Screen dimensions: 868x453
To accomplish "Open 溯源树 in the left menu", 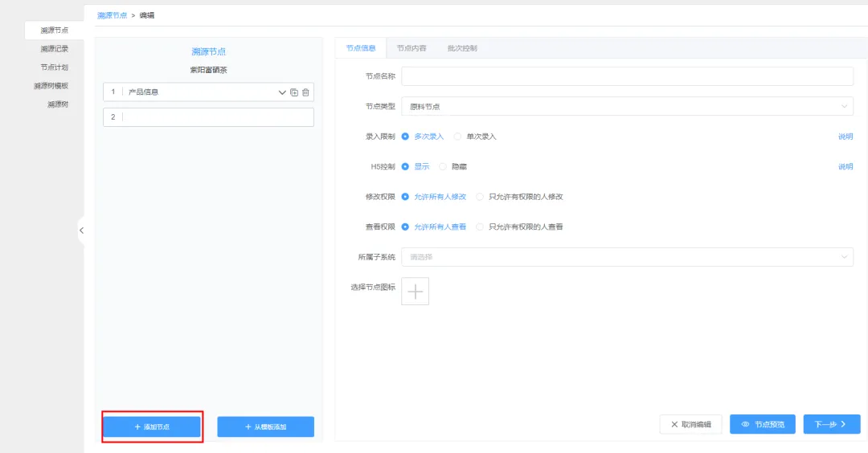I will [58, 104].
